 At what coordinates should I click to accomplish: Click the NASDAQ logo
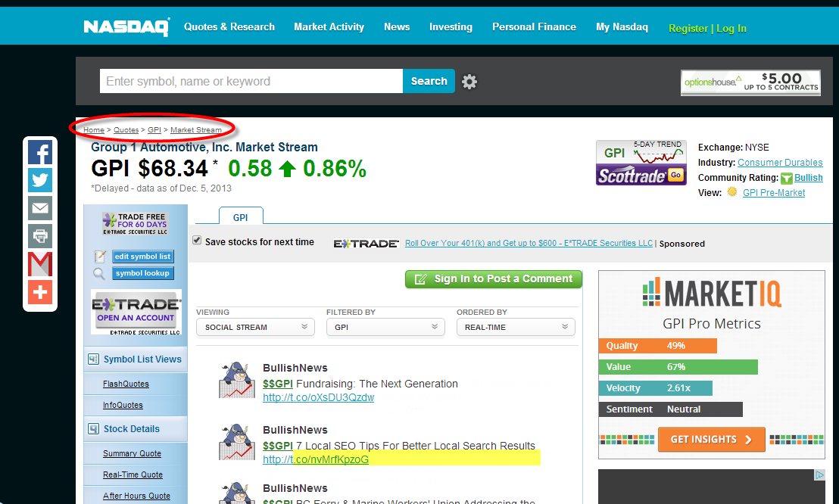126,26
